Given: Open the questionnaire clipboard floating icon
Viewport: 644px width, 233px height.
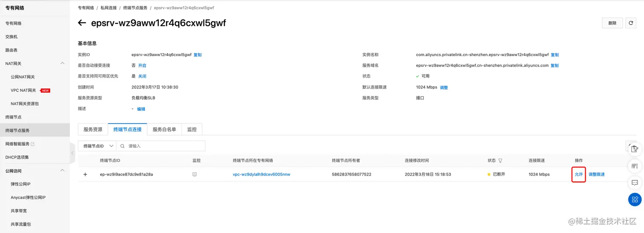Looking at the screenshot, I should (635, 149).
